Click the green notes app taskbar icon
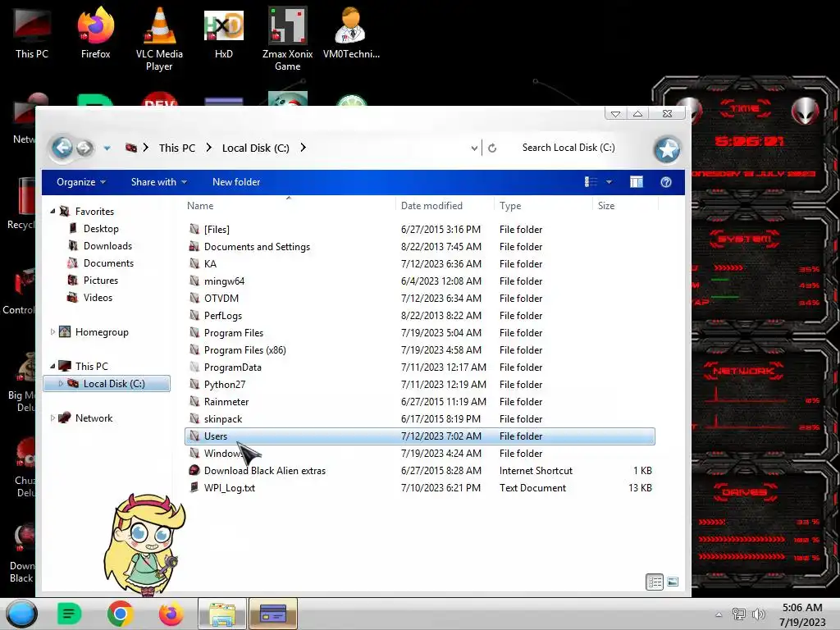The height and width of the screenshot is (630, 840). coord(69,614)
